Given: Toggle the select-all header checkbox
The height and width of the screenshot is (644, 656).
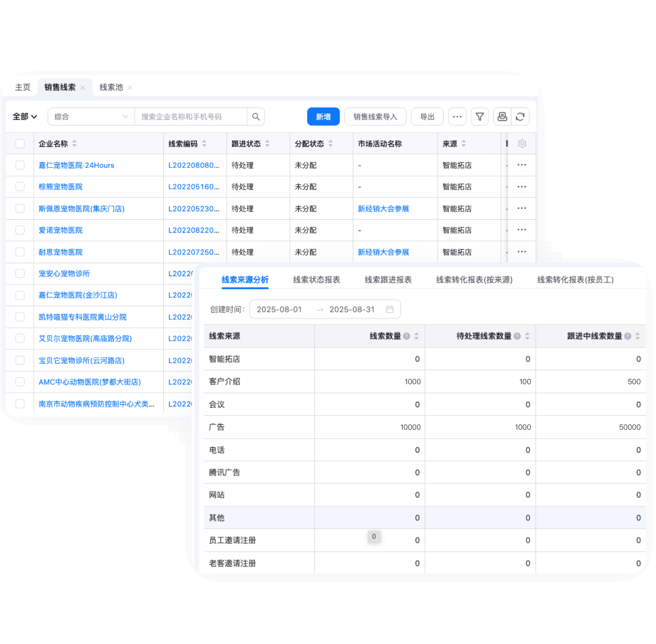Looking at the screenshot, I should click(x=20, y=144).
